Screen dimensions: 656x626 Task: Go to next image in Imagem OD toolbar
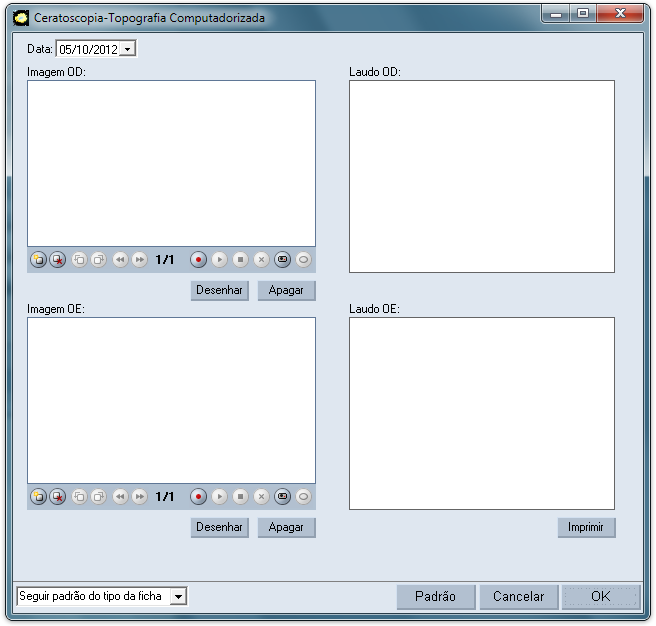(140, 260)
